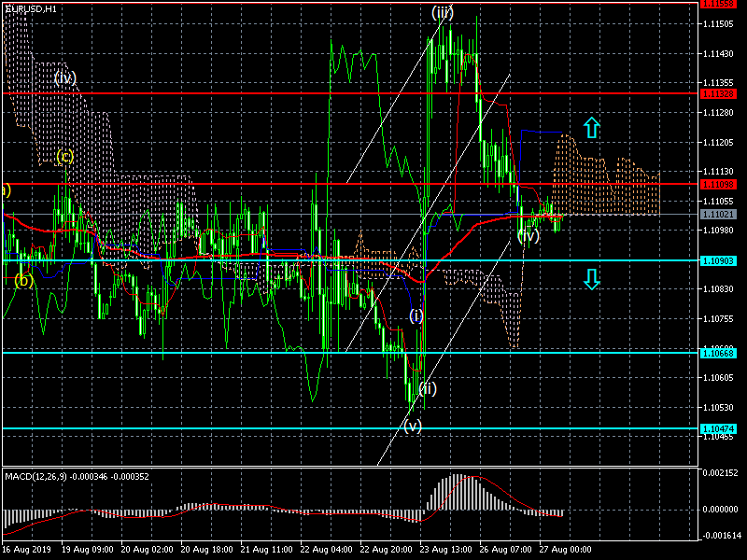
Task: Select the white (ii) wave label
Action: (x=427, y=387)
